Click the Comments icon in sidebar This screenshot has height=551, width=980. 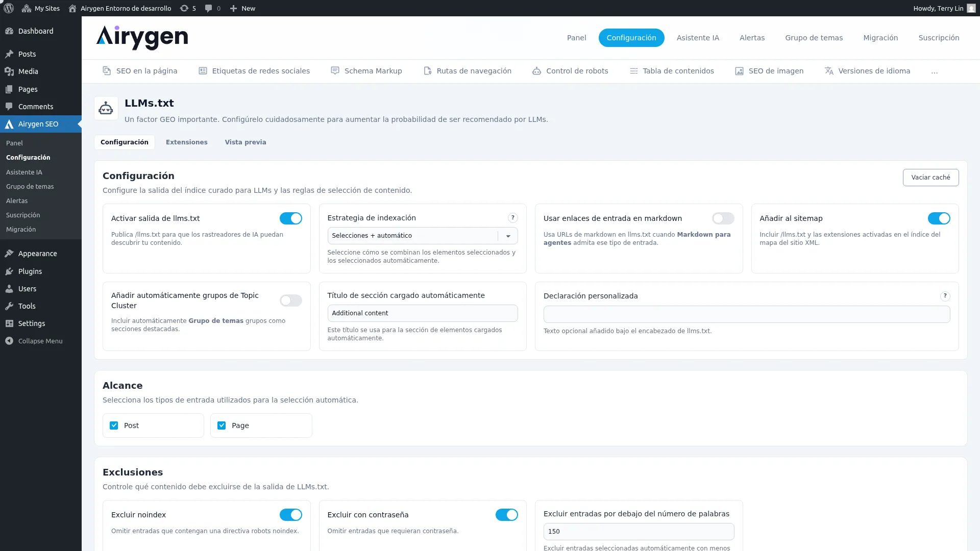point(9,107)
